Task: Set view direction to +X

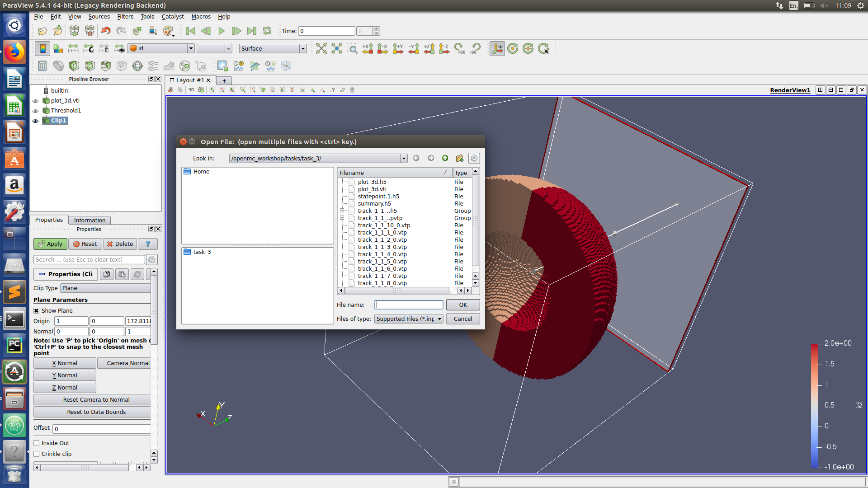Action: pyautogui.click(x=368, y=48)
